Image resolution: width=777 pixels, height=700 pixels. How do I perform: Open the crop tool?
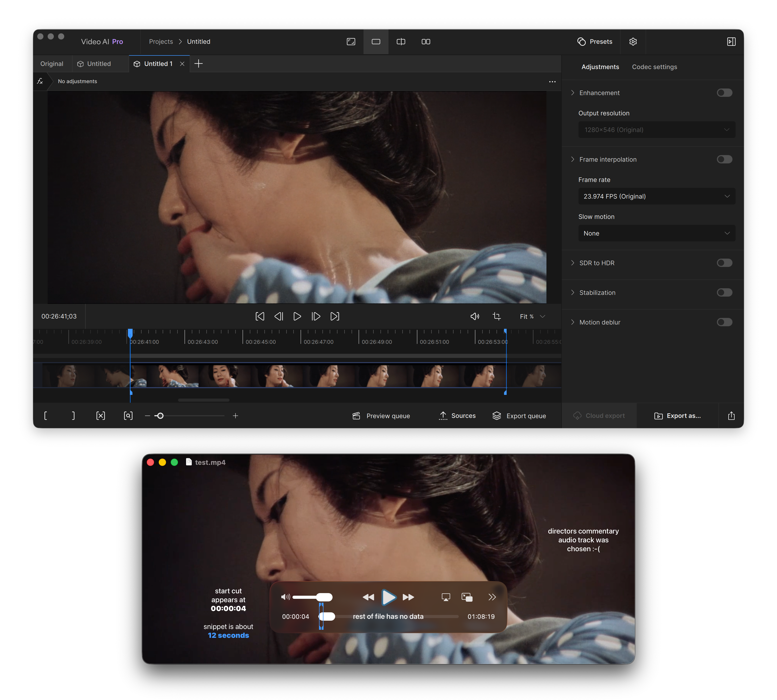496,316
